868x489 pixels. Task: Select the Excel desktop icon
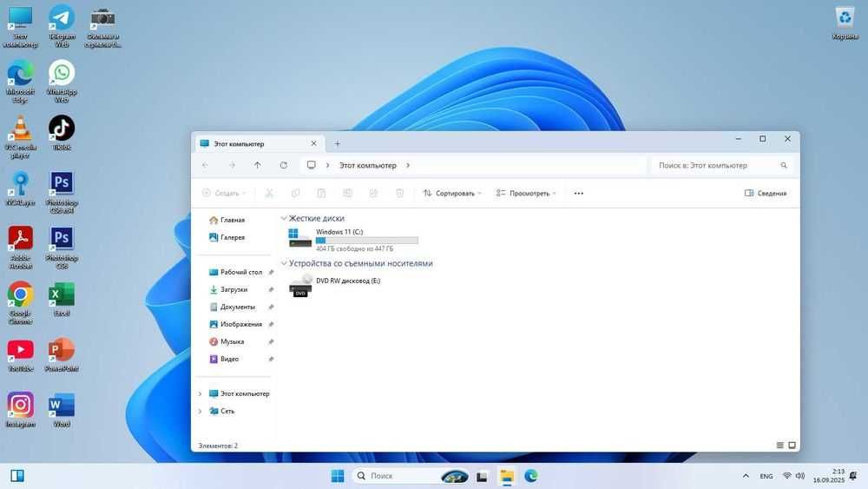click(62, 299)
